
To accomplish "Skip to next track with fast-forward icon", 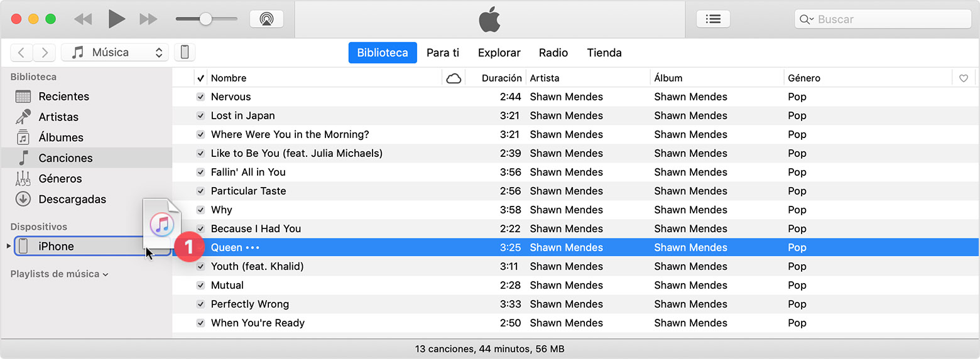I will [148, 19].
